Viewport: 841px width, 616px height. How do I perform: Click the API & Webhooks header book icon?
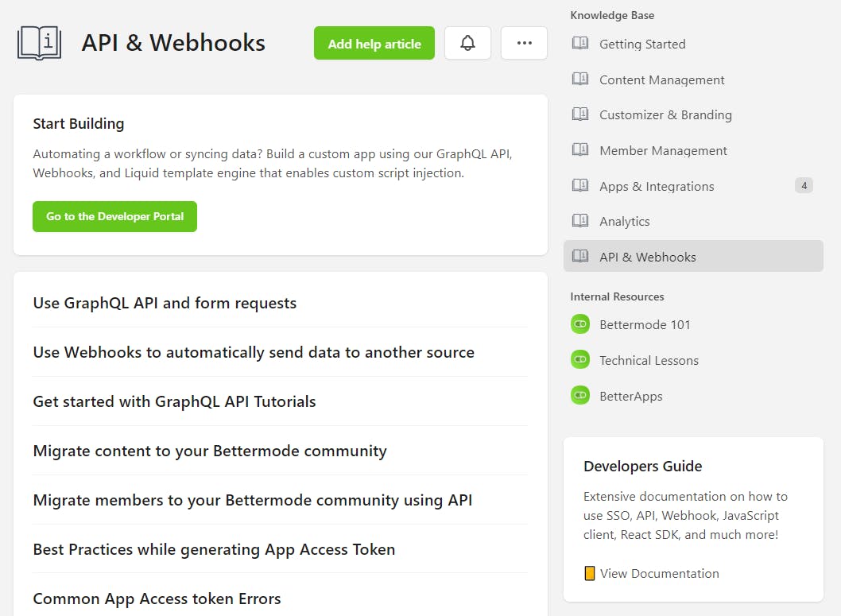click(39, 43)
